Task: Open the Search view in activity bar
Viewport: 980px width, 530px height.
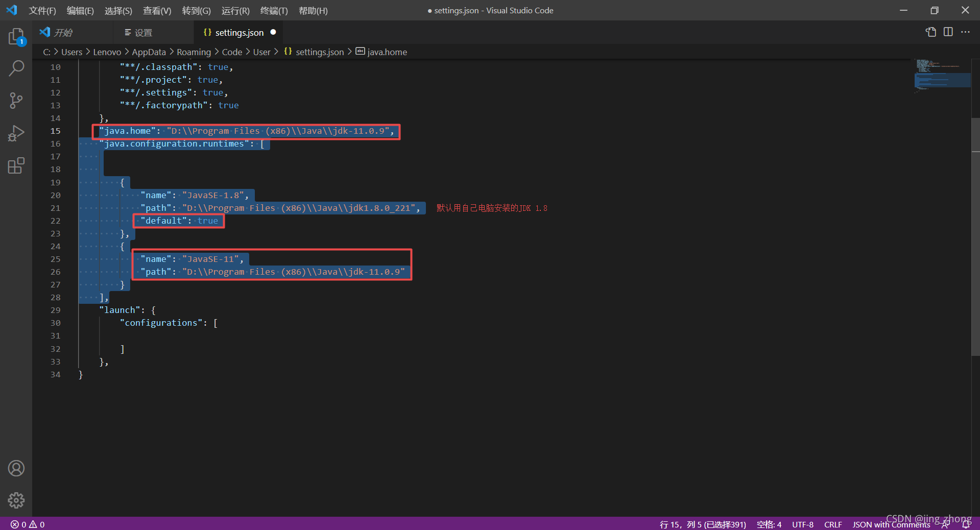Action: point(16,68)
